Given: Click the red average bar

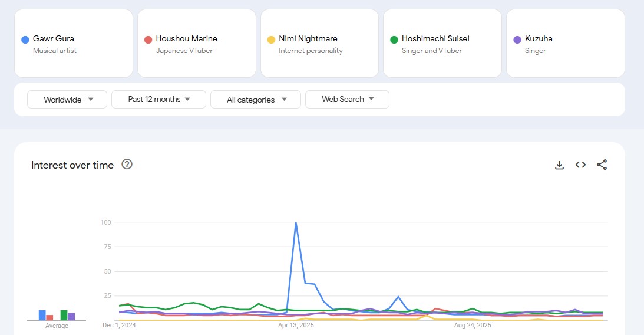Looking at the screenshot, I should 49,318.
